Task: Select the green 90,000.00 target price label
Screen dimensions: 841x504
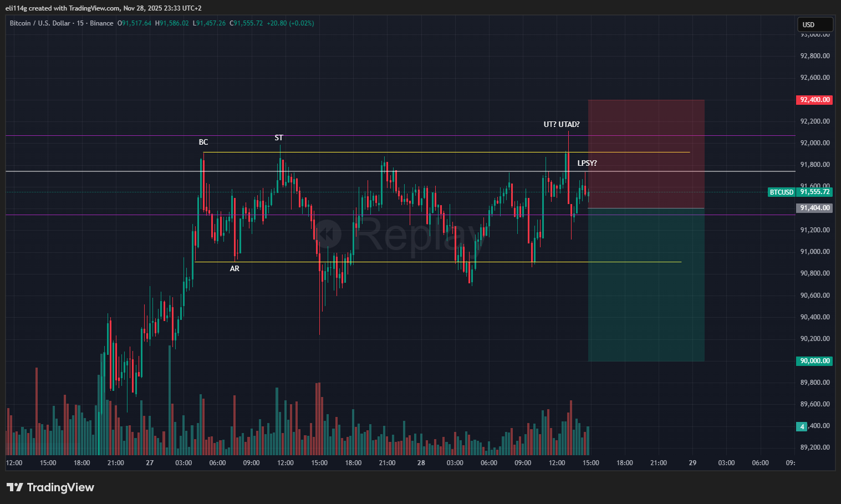Action: click(x=814, y=361)
